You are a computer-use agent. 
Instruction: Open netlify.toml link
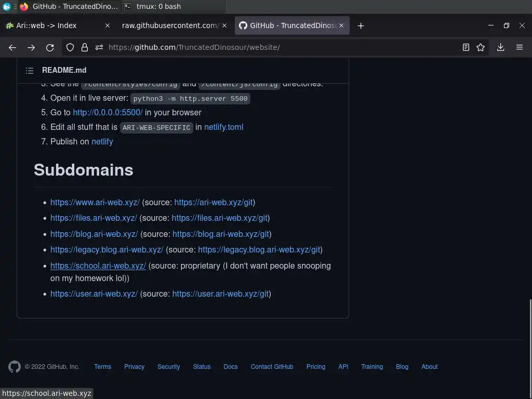[223, 127]
